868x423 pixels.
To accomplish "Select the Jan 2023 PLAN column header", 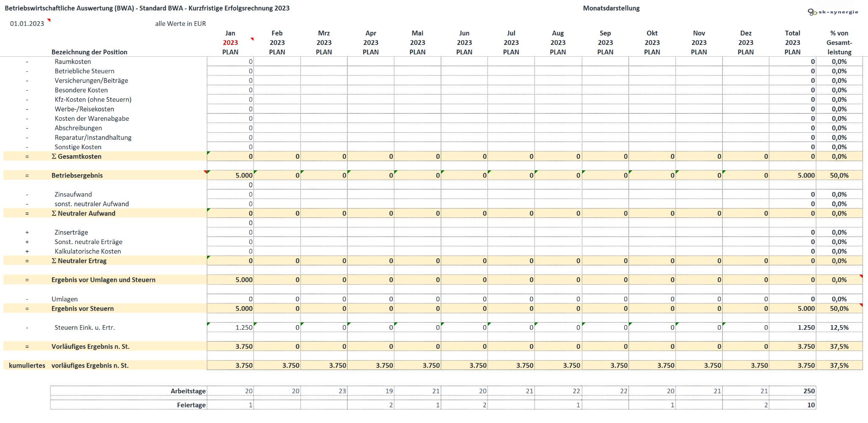I will [x=230, y=42].
